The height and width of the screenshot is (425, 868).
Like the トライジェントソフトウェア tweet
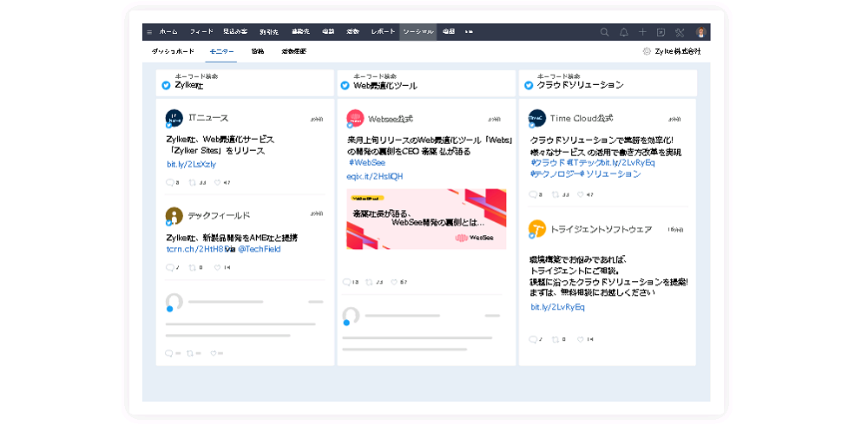pos(580,339)
